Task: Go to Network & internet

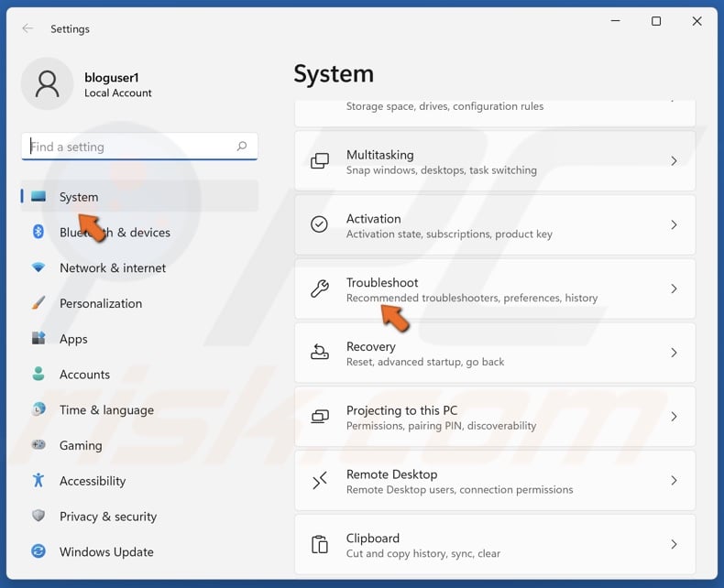Action: point(112,267)
